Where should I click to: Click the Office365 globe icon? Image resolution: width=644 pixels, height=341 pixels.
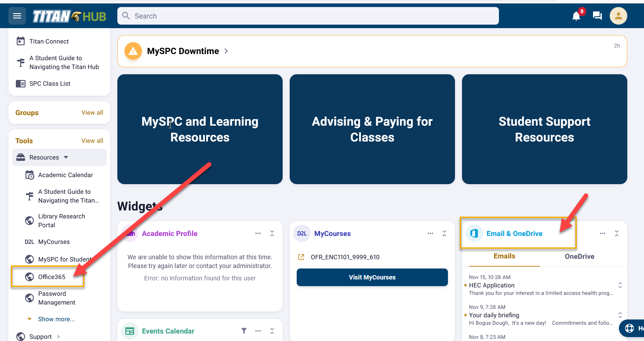(x=29, y=277)
